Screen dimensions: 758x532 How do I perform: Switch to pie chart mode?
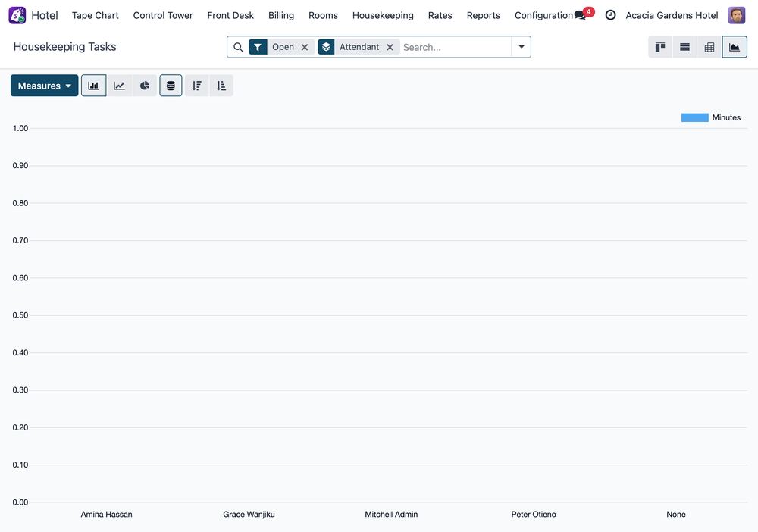coord(145,86)
